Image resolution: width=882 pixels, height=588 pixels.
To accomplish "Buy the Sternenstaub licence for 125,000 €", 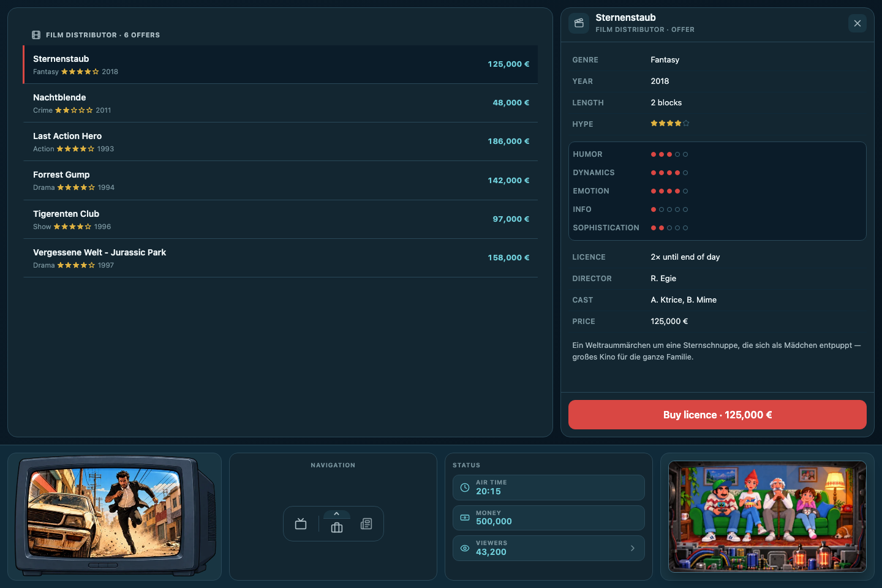I will [x=717, y=415].
